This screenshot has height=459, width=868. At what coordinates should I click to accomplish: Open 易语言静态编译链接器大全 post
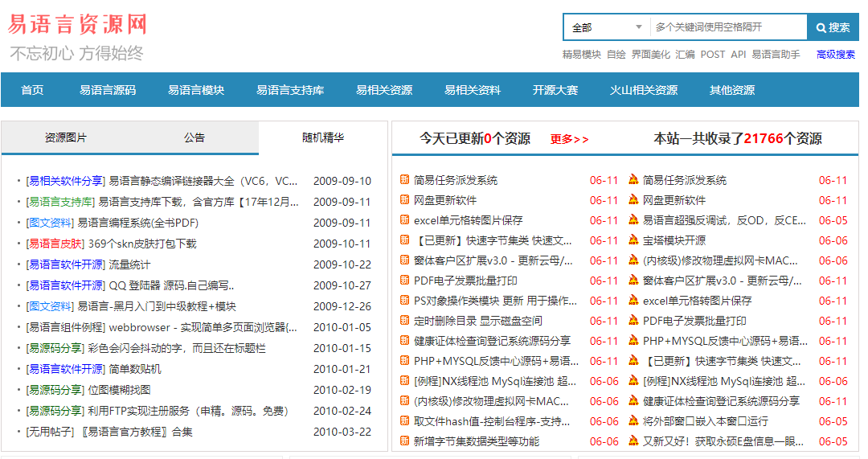click(203, 181)
